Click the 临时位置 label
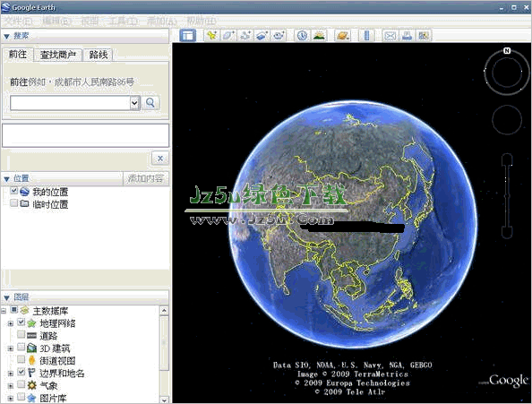Screen dimensions: 532x404 [x=50, y=204]
